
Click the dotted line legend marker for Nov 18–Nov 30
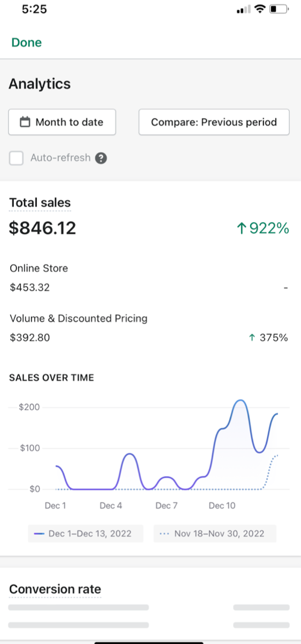(x=164, y=534)
